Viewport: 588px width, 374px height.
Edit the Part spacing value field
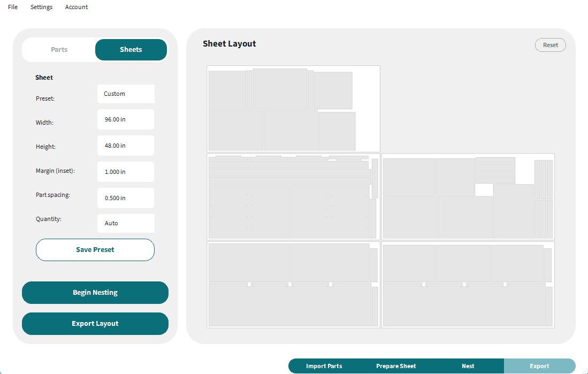pos(126,198)
